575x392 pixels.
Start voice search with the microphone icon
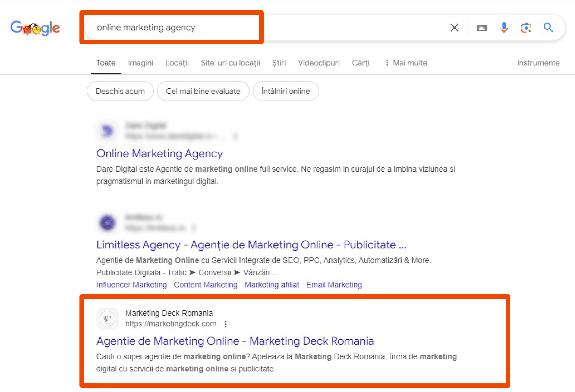click(504, 28)
